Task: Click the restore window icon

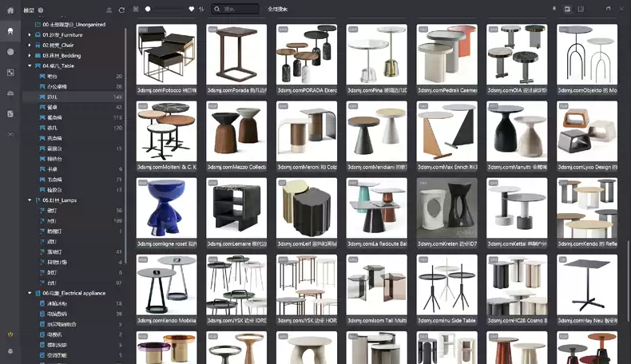Action: point(608,9)
